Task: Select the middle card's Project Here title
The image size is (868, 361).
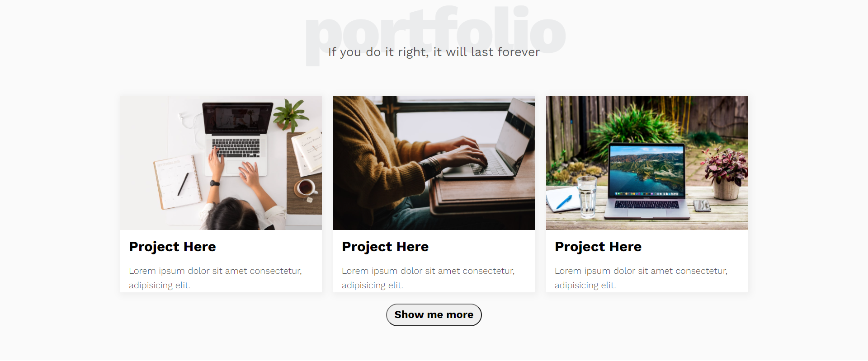Action: point(386,247)
